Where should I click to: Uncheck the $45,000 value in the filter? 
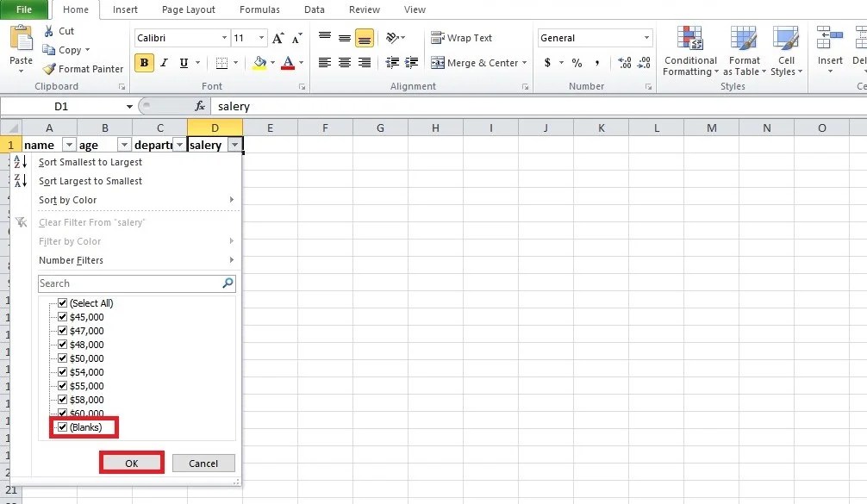pos(63,316)
